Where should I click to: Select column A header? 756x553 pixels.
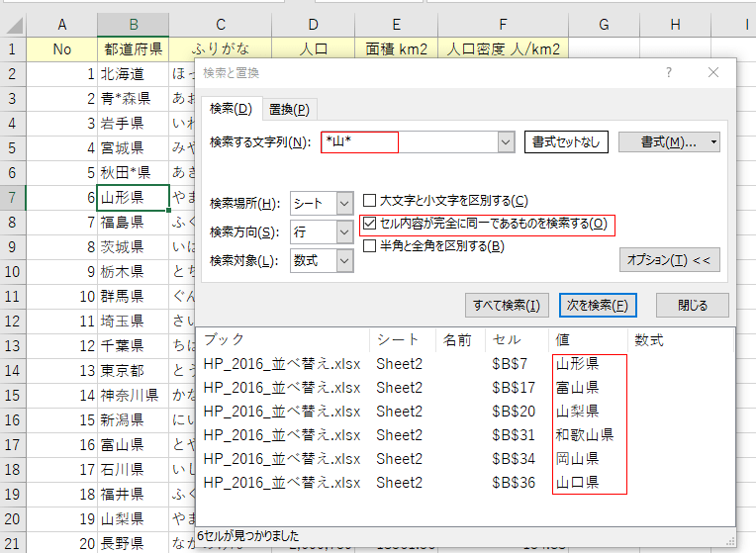61,25
